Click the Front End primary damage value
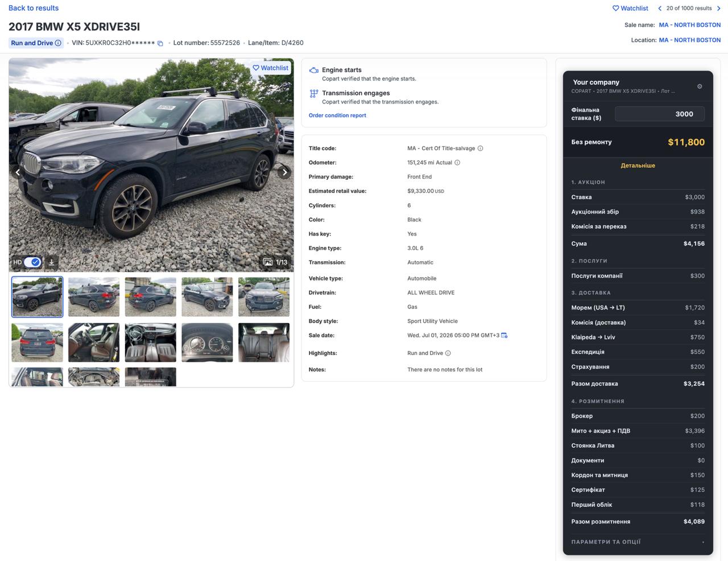Viewport: 728px width, 561px height. [x=420, y=177]
